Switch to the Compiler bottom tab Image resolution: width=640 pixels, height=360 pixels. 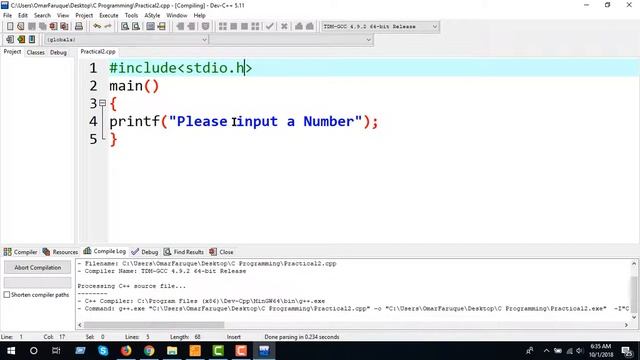pyautogui.click(x=20, y=252)
